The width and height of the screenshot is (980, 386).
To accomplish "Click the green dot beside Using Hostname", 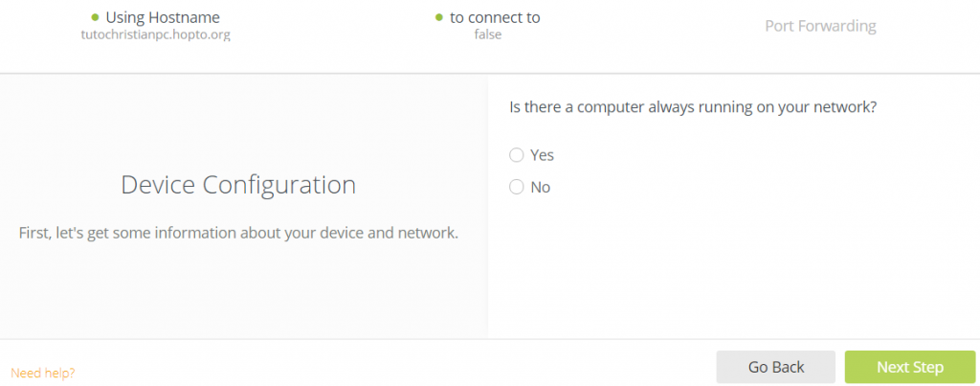I will (x=96, y=17).
